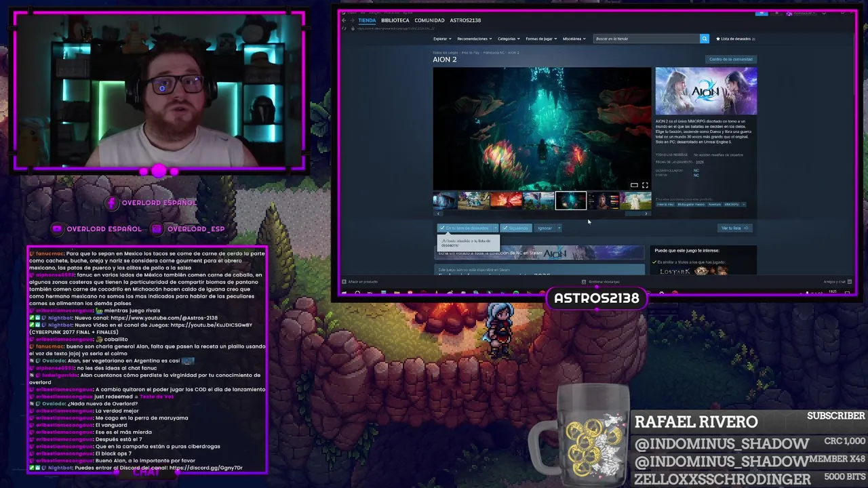Expand the Explorar store menu
The height and width of the screenshot is (488, 868).
442,39
